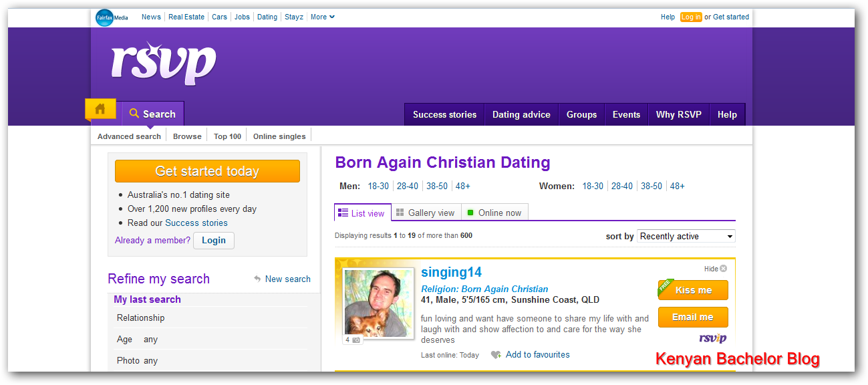
Task: Click the Photo any row
Action: point(210,360)
